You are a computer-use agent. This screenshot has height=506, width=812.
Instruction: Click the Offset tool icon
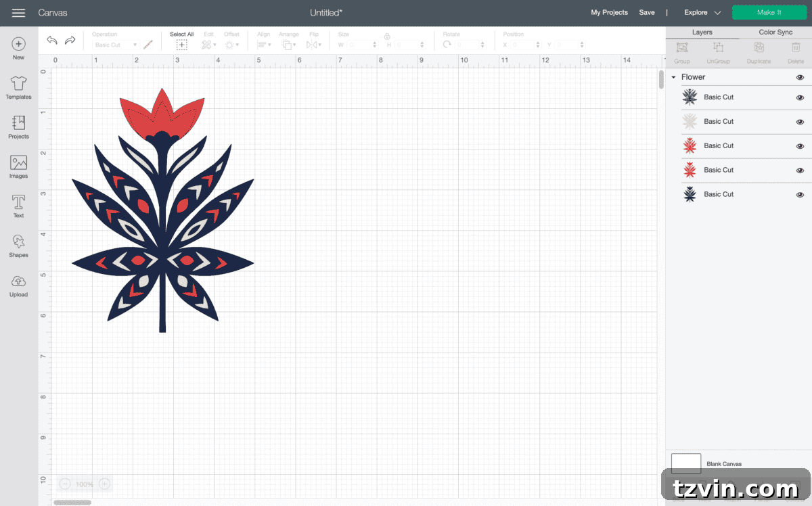(x=229, y=45)
